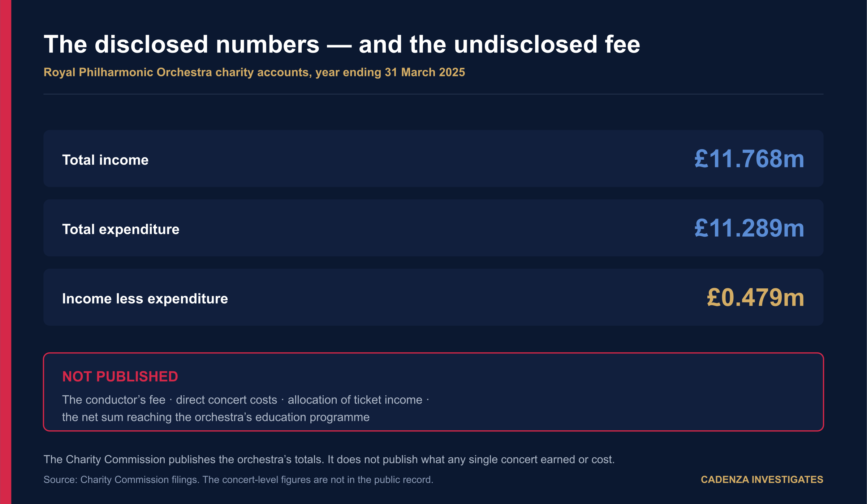Viewport: 867px width, 504px height.
Task: Click the red-bordered not published box
Action: [433, 392]
